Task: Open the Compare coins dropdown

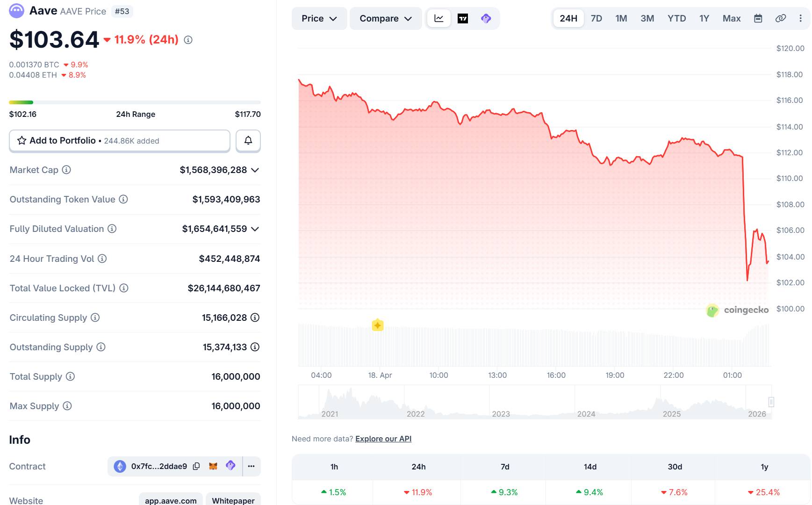Action: click(x=385, y=18)
